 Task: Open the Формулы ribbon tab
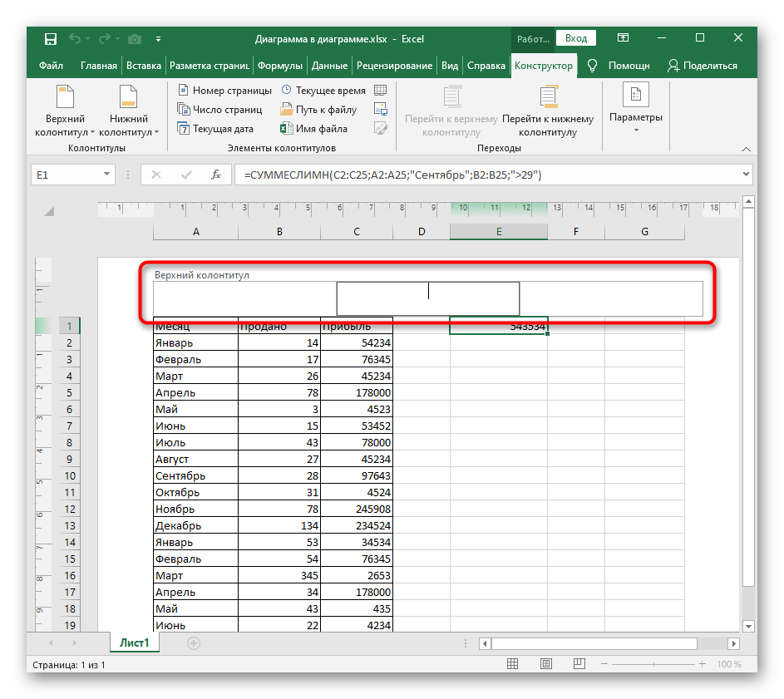[279, 66]
